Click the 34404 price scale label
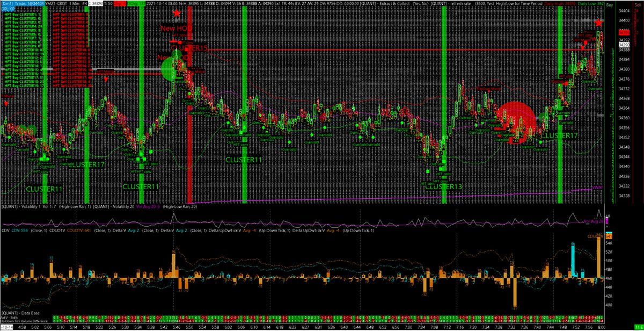The image size is (644, 331). pos(624,11)
